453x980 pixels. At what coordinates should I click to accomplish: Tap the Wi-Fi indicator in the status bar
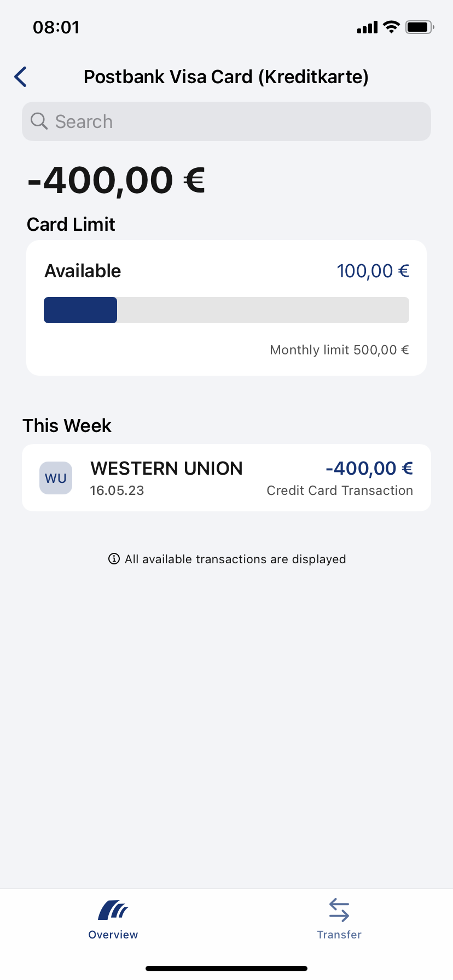391,26
